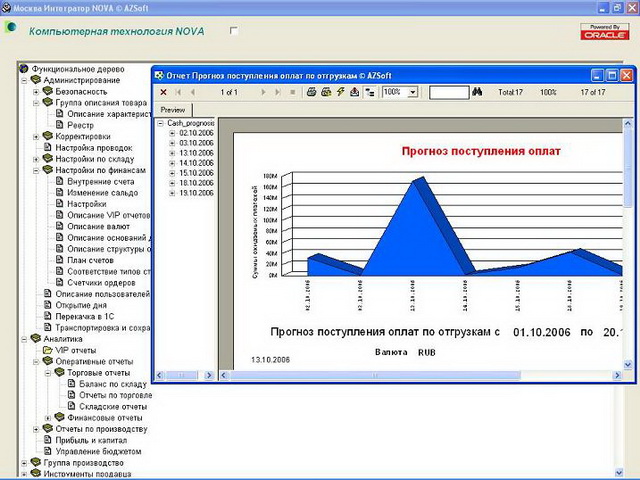The height and width of the screenshot is (480, 640).
Task: Click main tree scroll down arrow
Action: click(619, 473)
